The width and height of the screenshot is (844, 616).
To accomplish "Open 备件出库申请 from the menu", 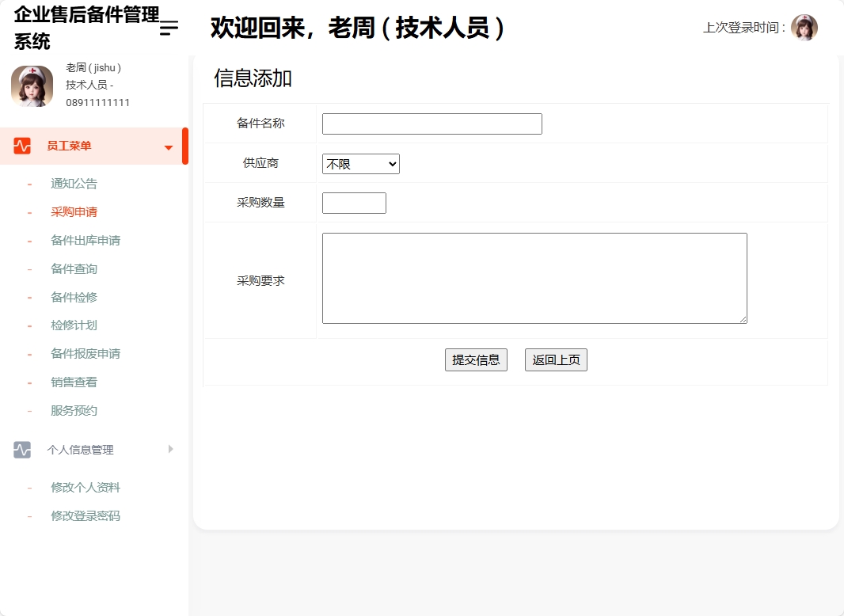I will tap(84, 240).
